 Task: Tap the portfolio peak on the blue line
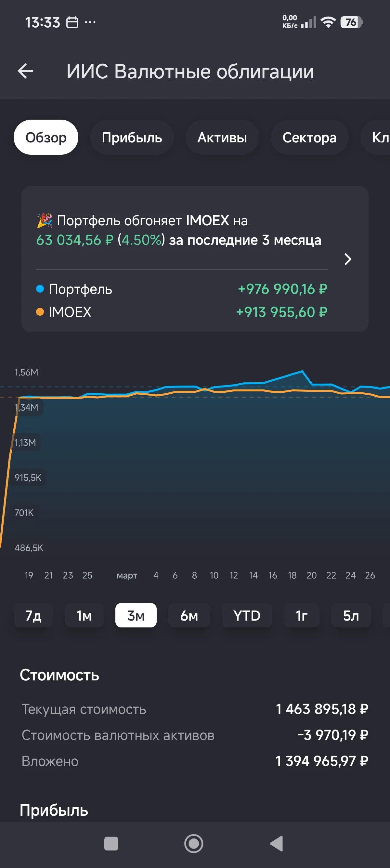302,371
